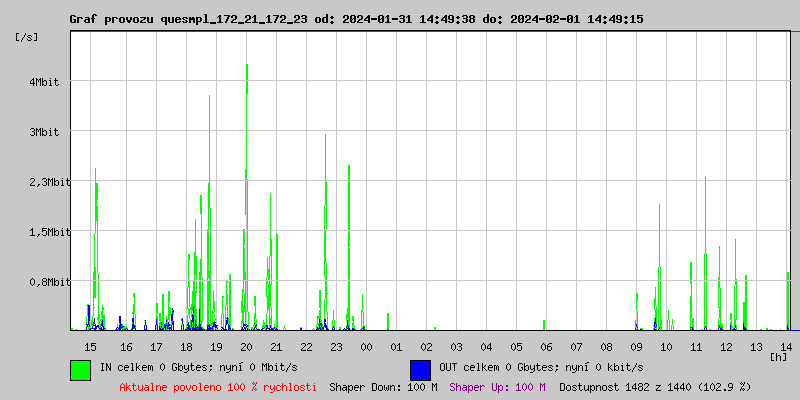800x400 pixels.
Task: Click the 'Shaper Down: 100 M' label
Action: (x=383, y=386)
